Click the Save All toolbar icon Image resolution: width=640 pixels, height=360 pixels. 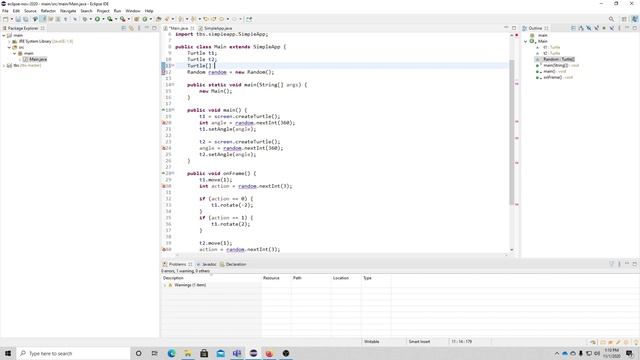point(25,19)
